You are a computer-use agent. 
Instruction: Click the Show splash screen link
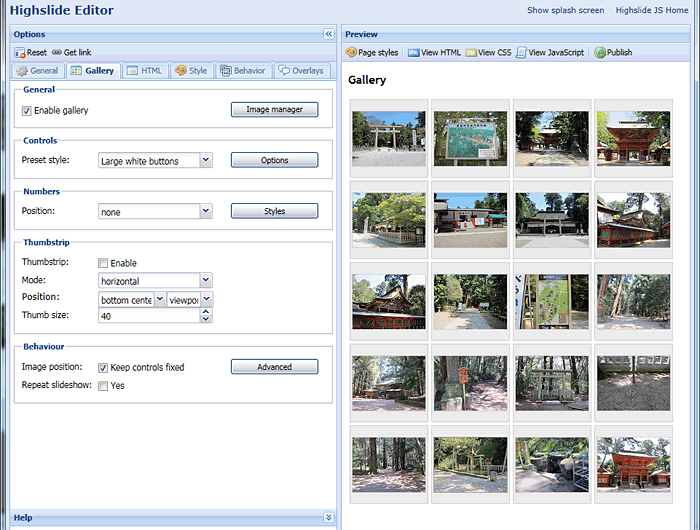(x=566, y=10)
